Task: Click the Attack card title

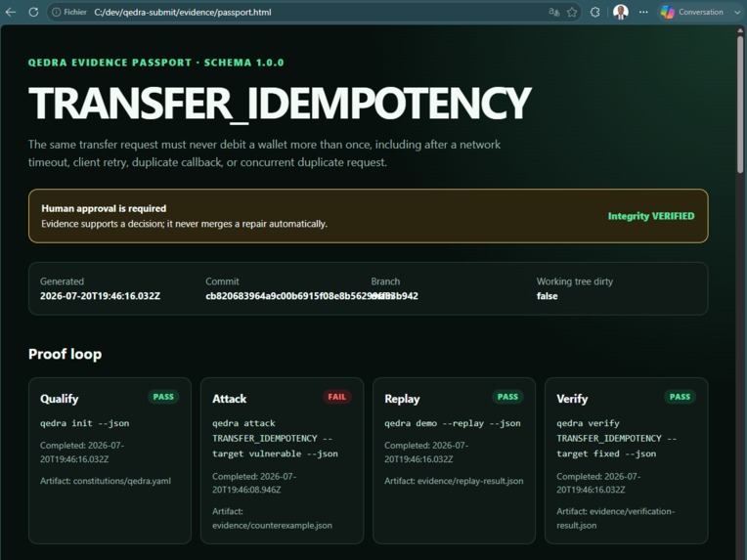Action: (229, 399)
